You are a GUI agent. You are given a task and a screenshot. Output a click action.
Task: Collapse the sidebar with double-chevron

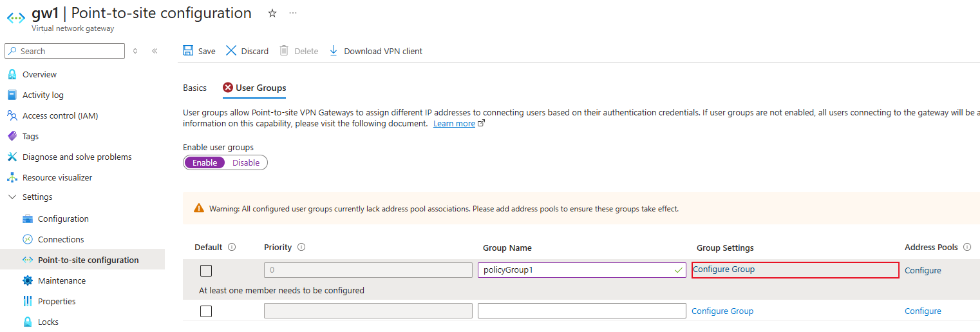point(155,51)
